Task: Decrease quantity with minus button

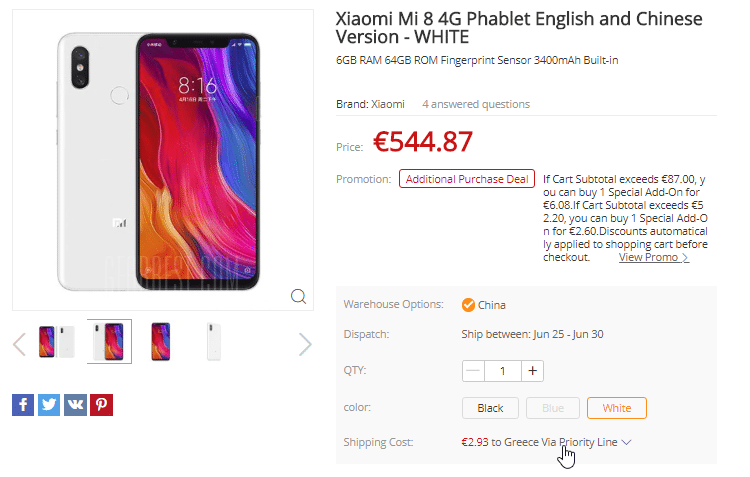Action: coord(473,371)
